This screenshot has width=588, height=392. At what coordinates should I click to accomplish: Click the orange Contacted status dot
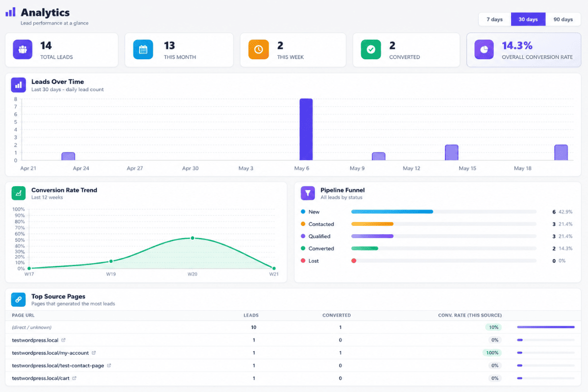coord(303,224)
